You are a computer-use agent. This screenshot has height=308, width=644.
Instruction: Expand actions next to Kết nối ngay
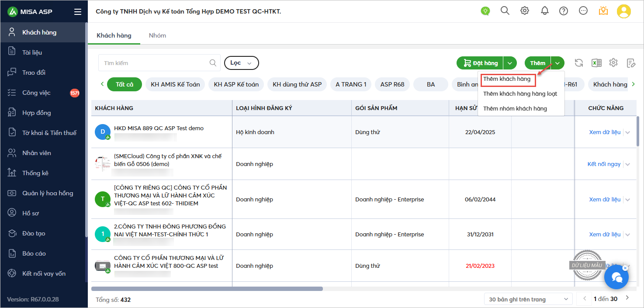click(x=628, y=164)
